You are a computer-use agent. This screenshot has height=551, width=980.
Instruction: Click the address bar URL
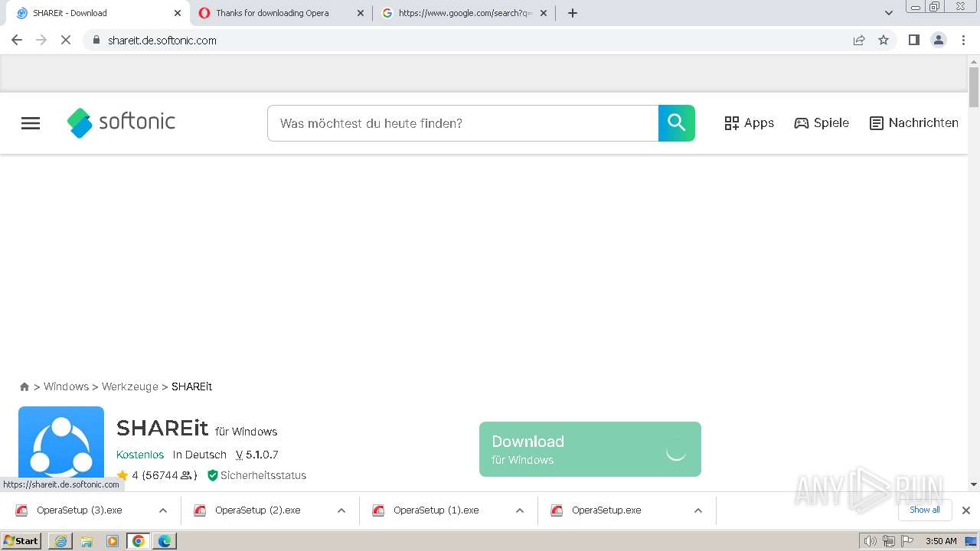click(x=162, y=41)
